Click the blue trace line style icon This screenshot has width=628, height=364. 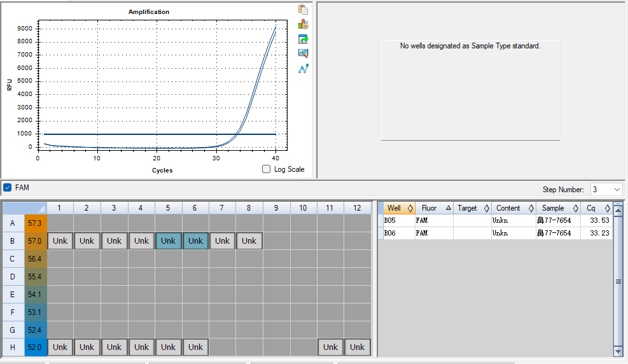click(x=304, y=69)
